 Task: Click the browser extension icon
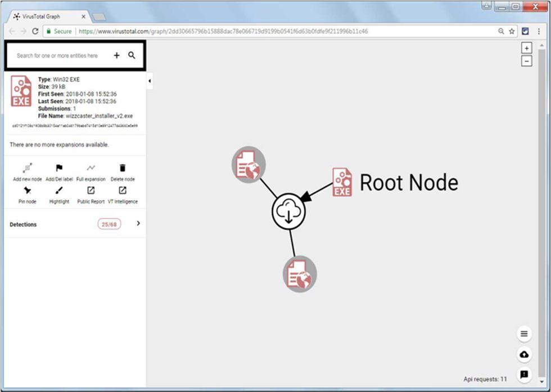click(x=525, y=31)
